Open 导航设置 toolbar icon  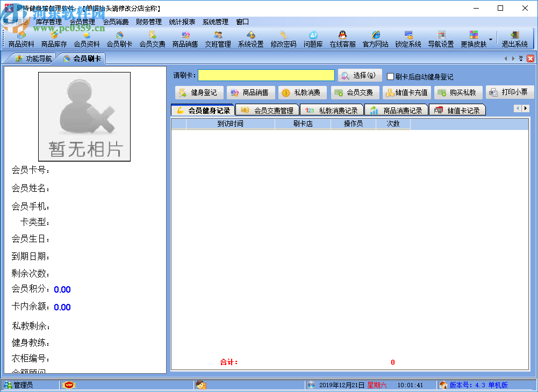click(441, 39)
